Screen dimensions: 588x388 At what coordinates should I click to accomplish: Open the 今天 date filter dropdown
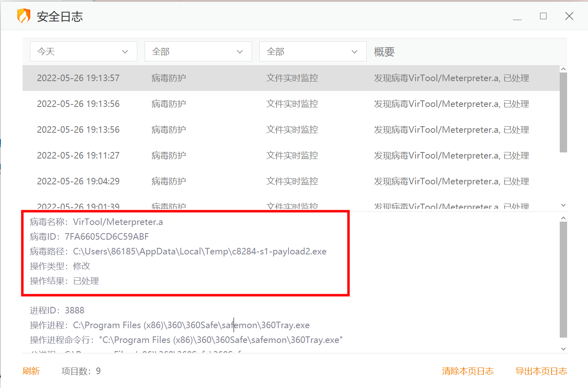[x=83, y=52]
